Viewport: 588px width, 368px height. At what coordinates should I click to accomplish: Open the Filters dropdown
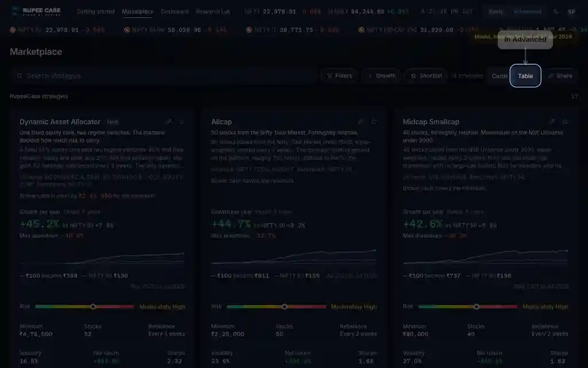pyautogui.click(x=339, y=76)
